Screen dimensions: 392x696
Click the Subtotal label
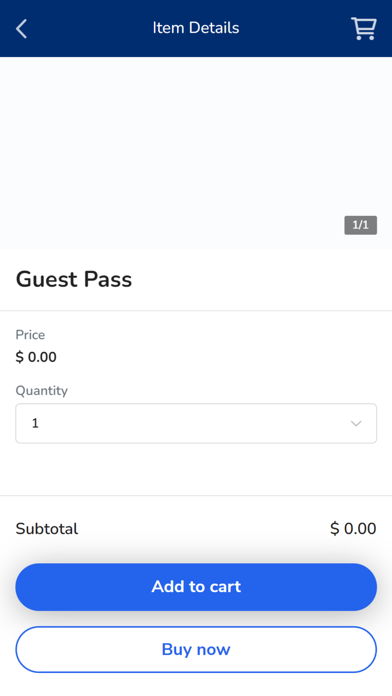click(47, 529)
